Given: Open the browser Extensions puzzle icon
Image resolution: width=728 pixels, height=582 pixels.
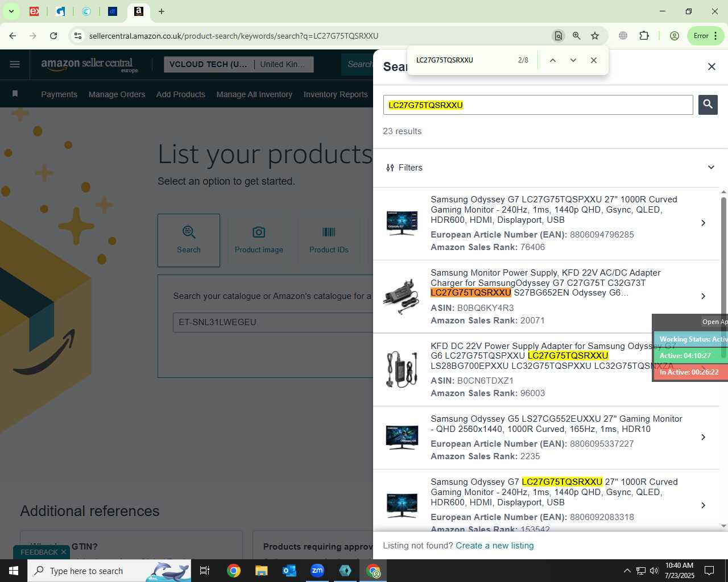Looking at the screenshot, I should [x=644, y=36].
